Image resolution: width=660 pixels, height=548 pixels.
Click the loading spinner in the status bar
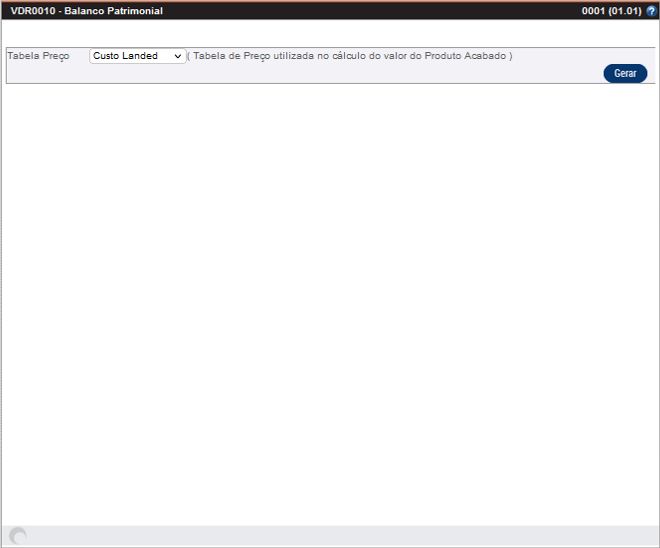click(18, 536)
